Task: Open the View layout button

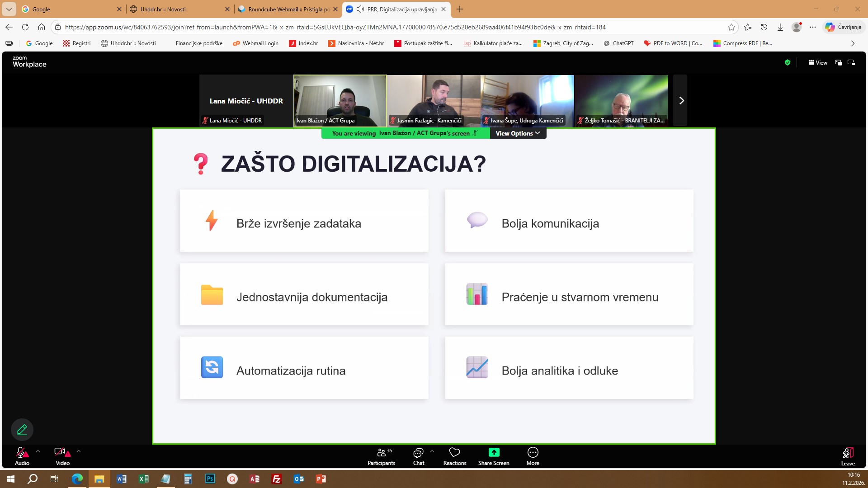Action: pyautogui.click(x=818, y=63)
